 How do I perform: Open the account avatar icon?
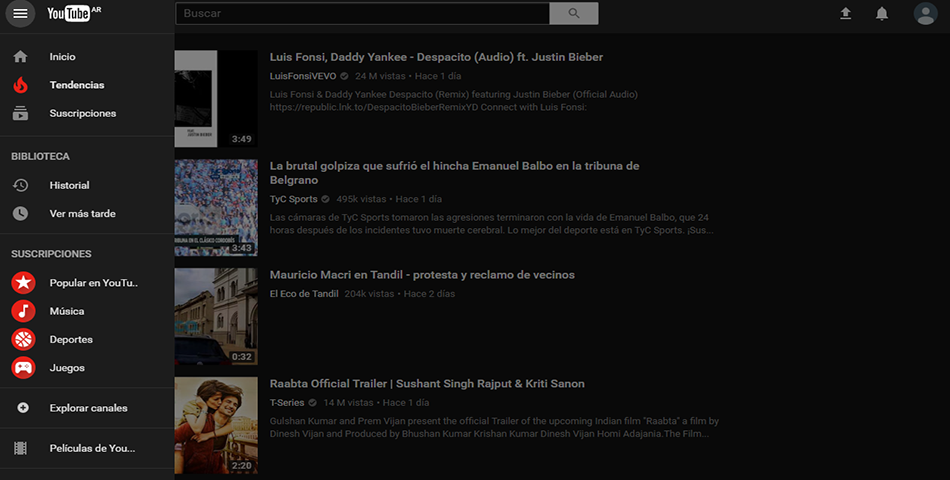click(925, 13)
